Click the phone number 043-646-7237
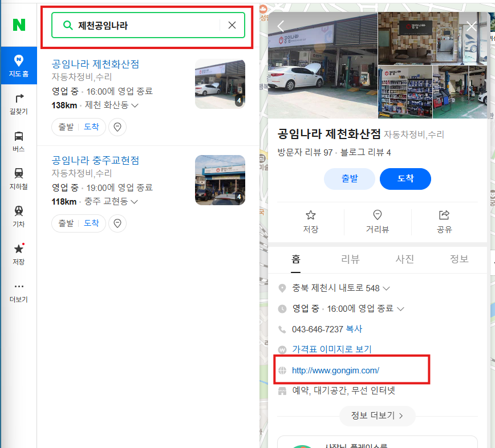The height and width of the screenshot is (448, 495). point(317,329)
